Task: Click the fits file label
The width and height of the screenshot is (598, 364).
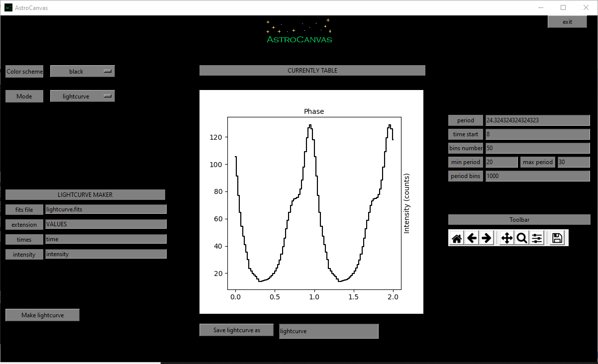Action: [24, 209]
